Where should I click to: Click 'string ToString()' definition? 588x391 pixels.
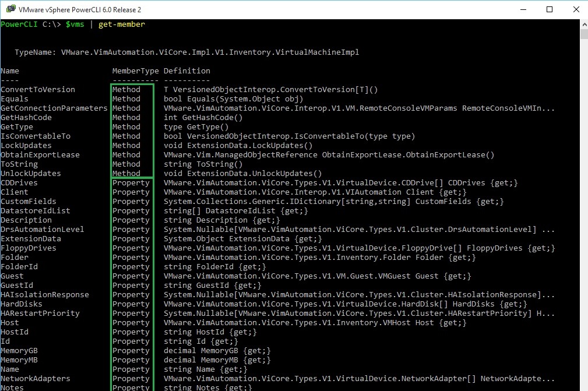click(x=203, y=164)
